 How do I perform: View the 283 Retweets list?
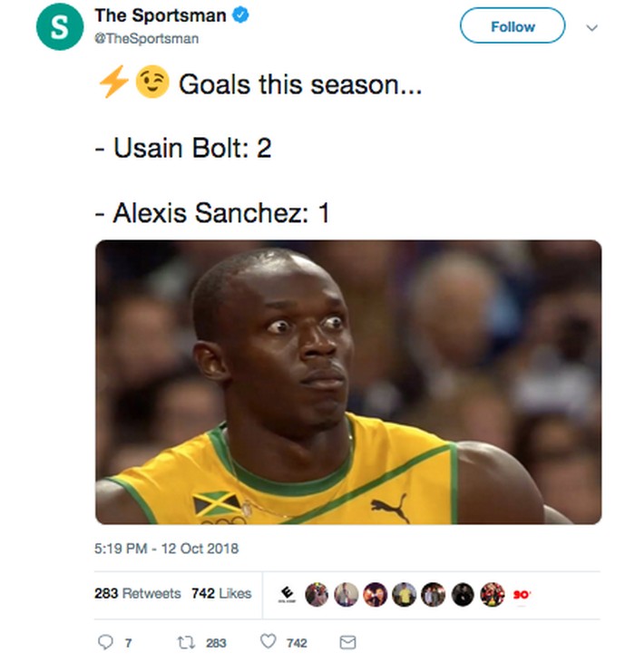coord(137,594)
